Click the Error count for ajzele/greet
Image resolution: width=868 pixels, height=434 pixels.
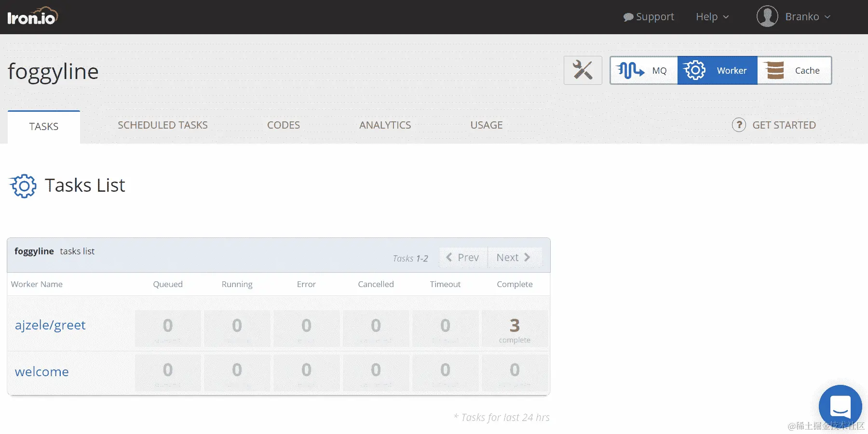(306, 329)
